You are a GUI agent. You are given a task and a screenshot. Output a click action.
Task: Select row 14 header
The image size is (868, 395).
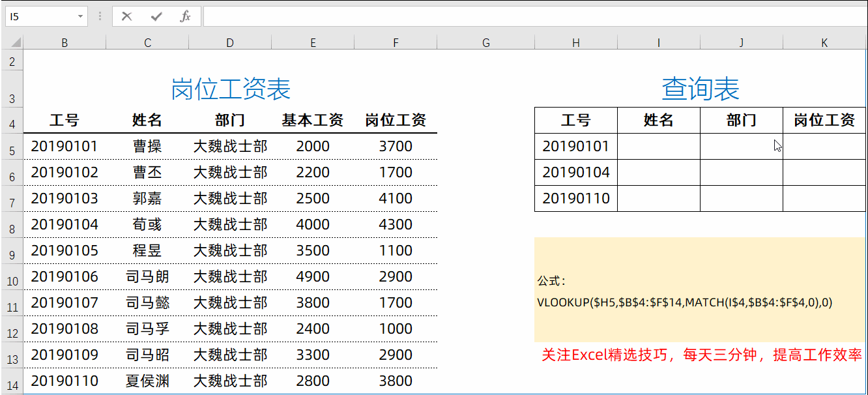pos(12,382)
